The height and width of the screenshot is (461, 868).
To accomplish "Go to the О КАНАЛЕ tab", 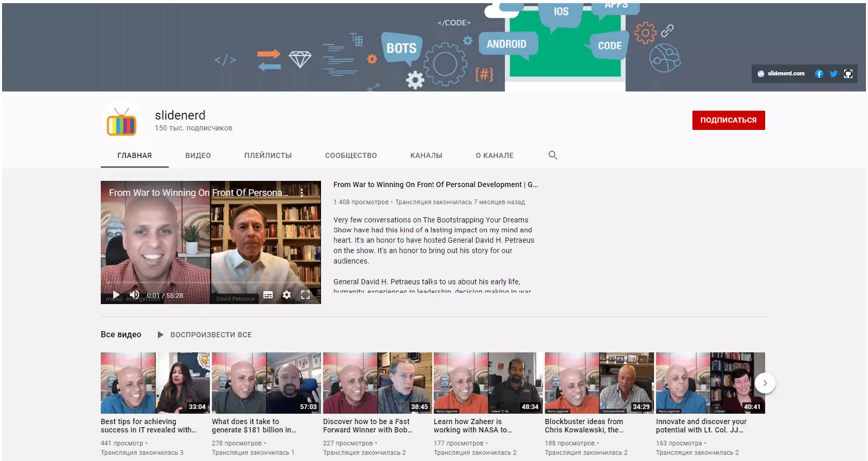I will pyautogui.click(x=495, y=155).
